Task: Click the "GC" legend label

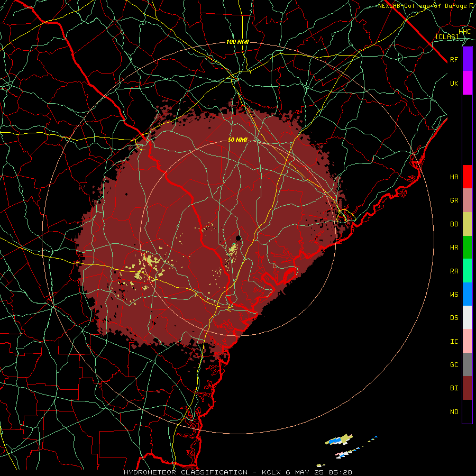Action: 454,365
